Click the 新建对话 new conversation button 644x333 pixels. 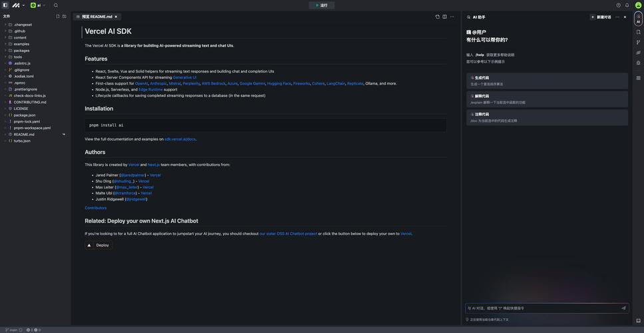(x=601, y=17)
